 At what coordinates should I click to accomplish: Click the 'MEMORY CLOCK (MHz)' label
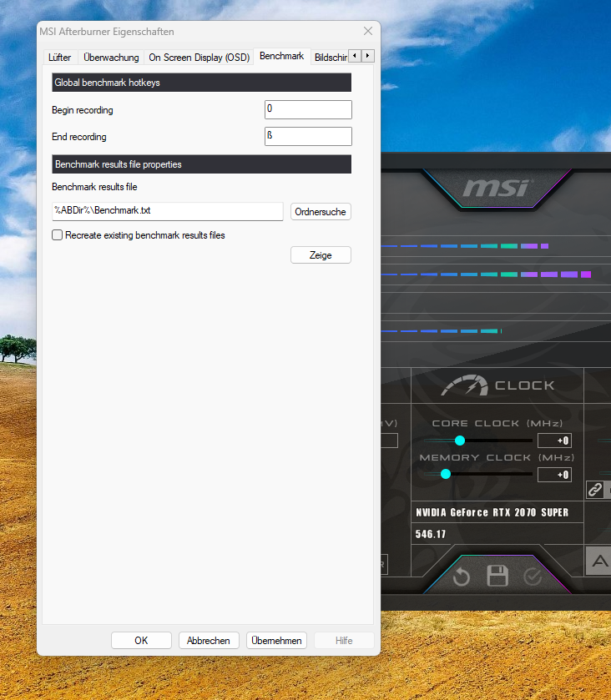[497, 457]
